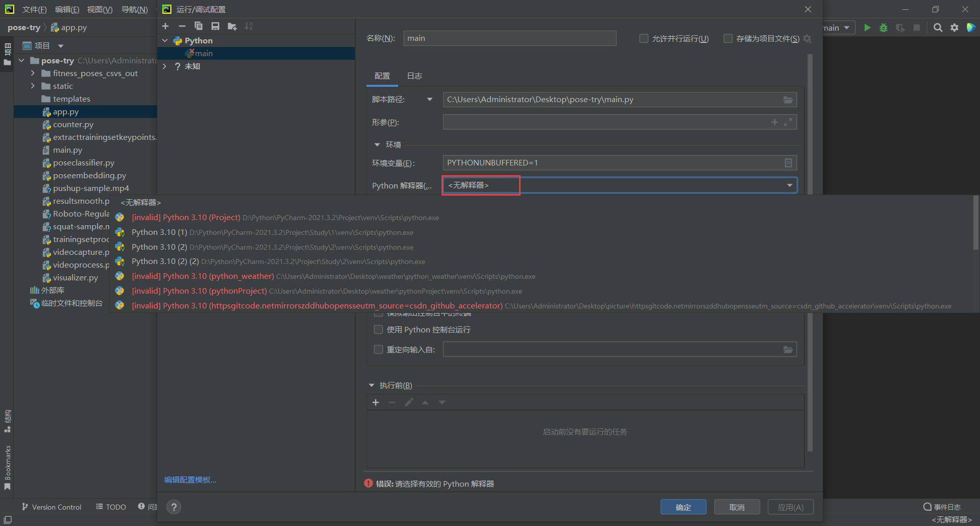This screenshot has height=526, width=980.
Task: Expand the 未知 configurations node
Action: pos(165,66)
